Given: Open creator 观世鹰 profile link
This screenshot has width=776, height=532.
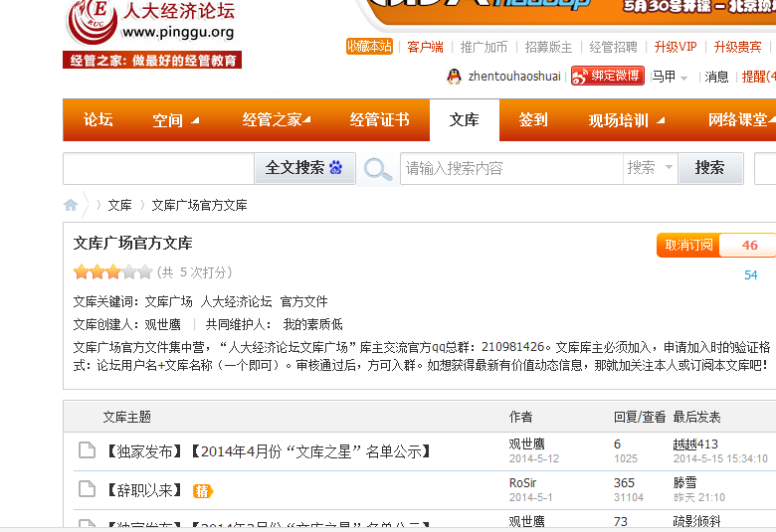Looking at the screenshot, I should coord(163,324).
